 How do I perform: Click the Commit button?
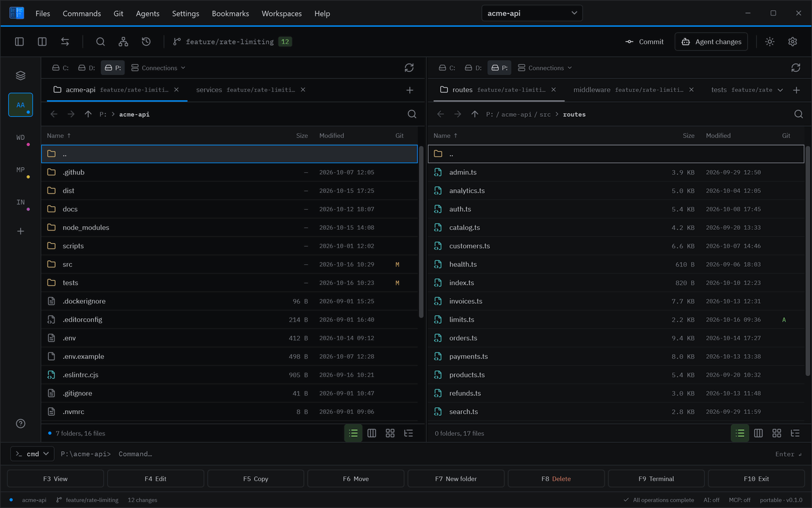click(x=645, y=42)
